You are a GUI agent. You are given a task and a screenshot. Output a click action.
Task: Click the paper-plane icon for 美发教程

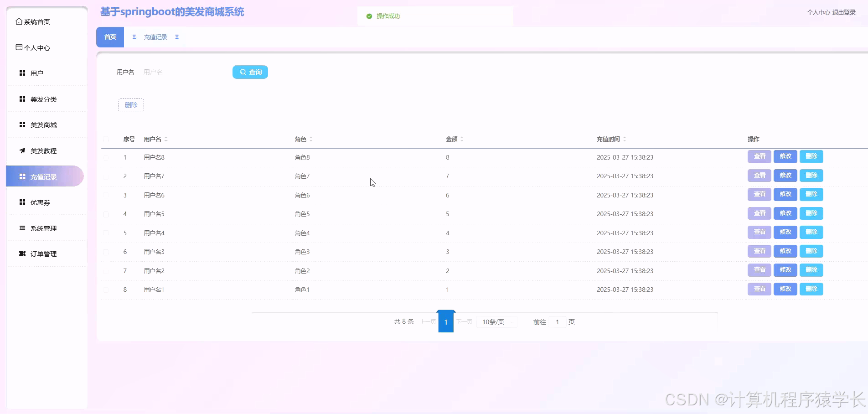pyautogui.click(x=22, y=150)
